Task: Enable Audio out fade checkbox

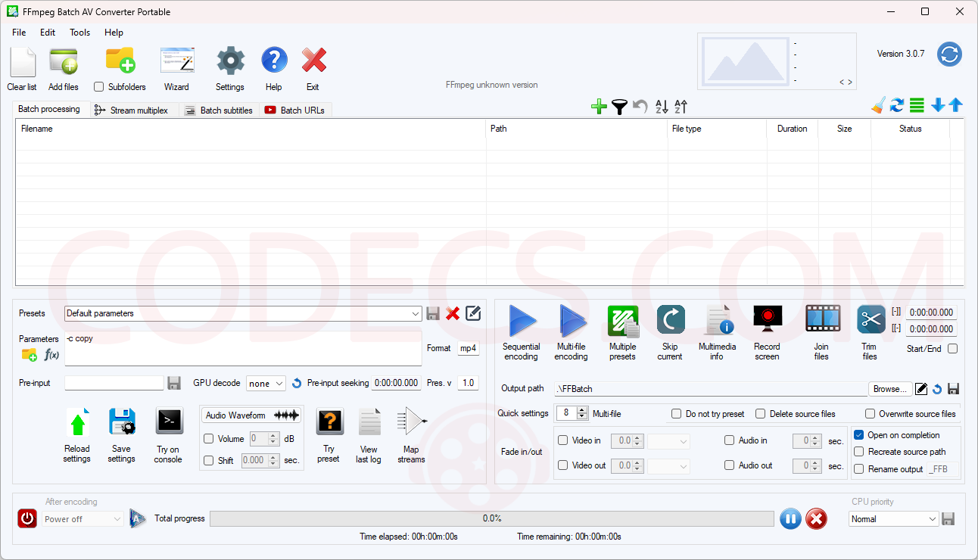Action: tap(730, 465)
